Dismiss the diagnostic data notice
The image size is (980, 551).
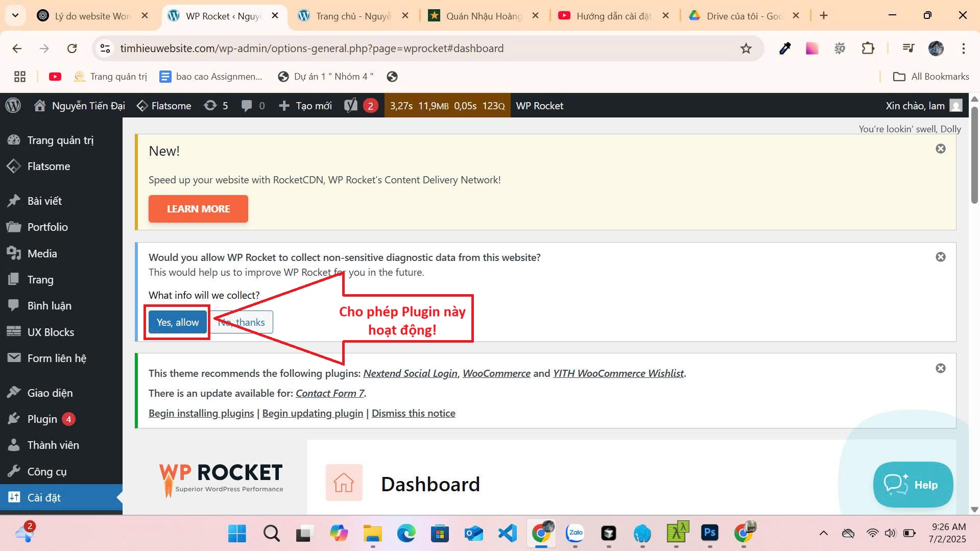[940, 257]
